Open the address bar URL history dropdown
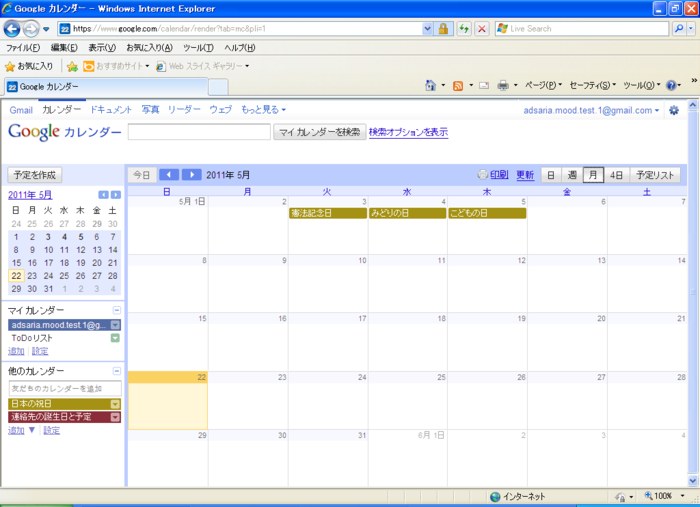Screen dimensions: 700x507 click(427, 29)
